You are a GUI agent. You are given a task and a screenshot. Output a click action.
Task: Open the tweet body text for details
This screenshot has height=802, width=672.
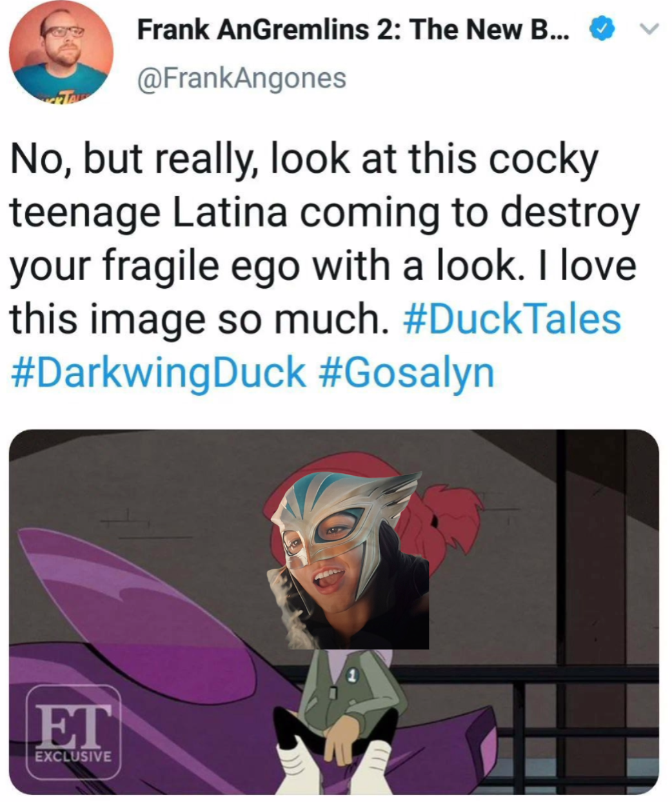pos(324,266)
